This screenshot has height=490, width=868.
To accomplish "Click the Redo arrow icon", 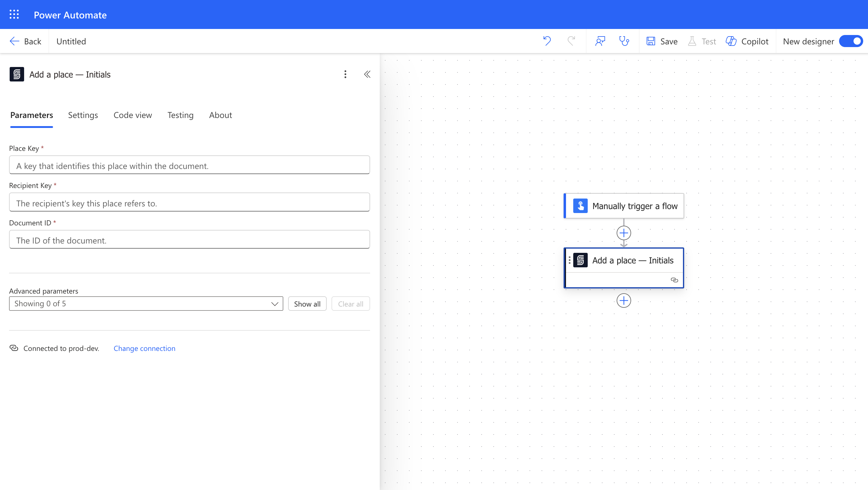I will click(571, 41).
